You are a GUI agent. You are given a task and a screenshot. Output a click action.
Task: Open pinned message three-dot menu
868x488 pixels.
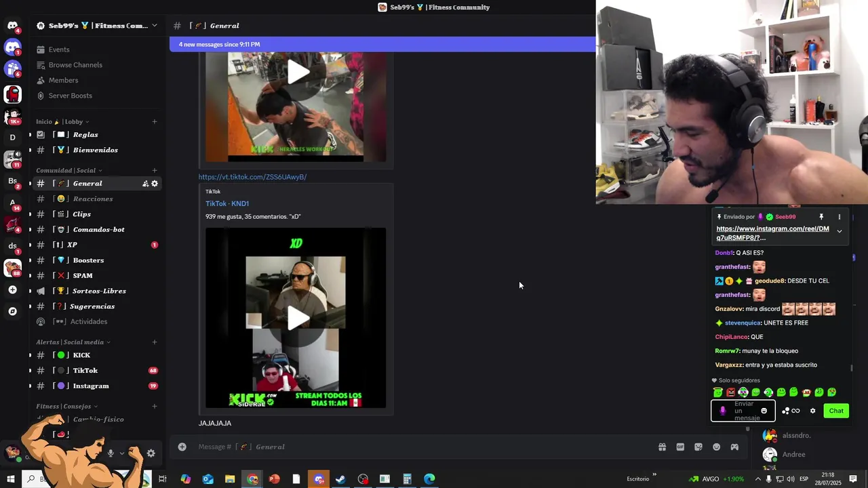[839, 217]
